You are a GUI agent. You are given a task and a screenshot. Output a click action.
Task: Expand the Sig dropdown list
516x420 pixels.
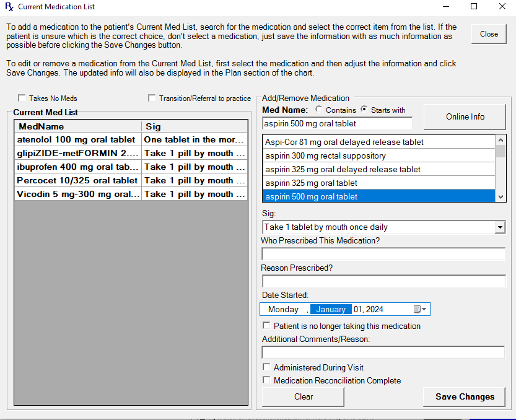[500, 227]
